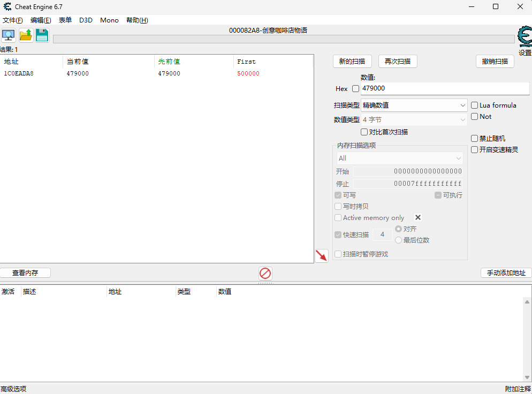Click the 再次扫描 button
Viewport: 532px width, 394px height.
[x=397, y=62]
